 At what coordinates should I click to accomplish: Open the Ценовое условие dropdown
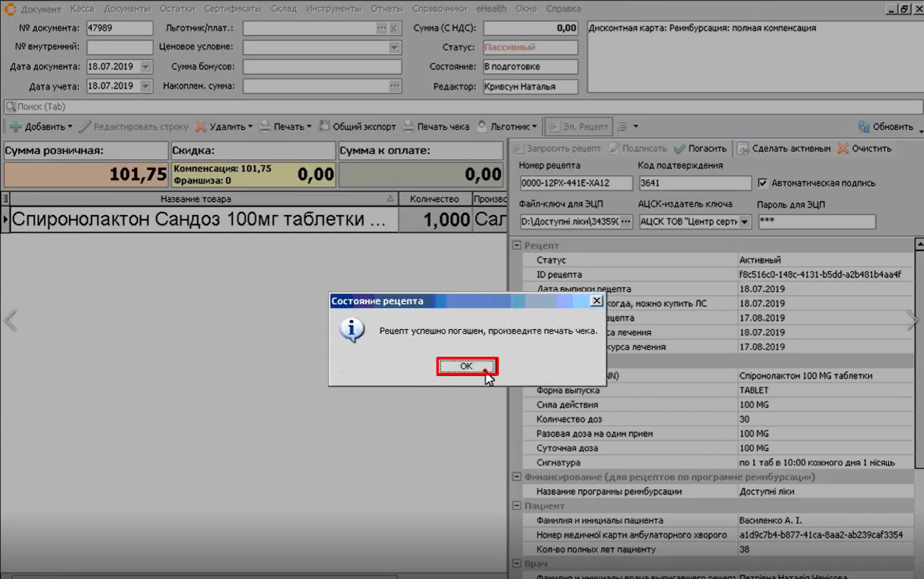(x=394, y=47)
